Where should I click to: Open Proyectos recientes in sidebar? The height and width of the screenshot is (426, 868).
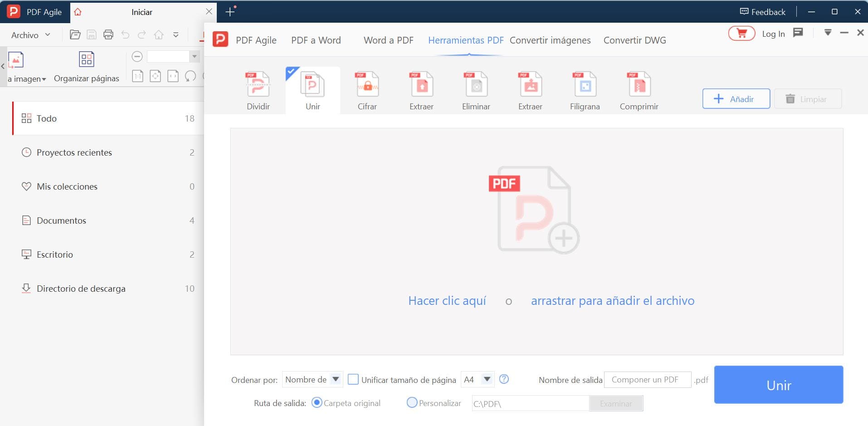click(108, 152)
